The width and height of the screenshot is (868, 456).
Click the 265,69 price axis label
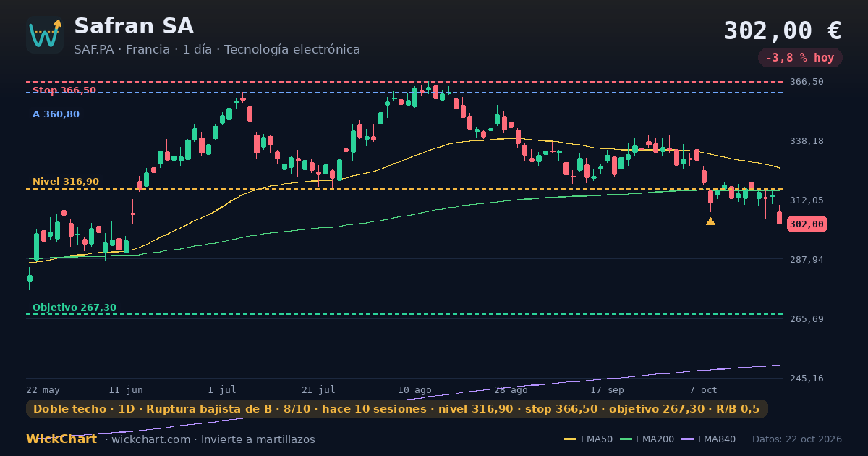807,318
